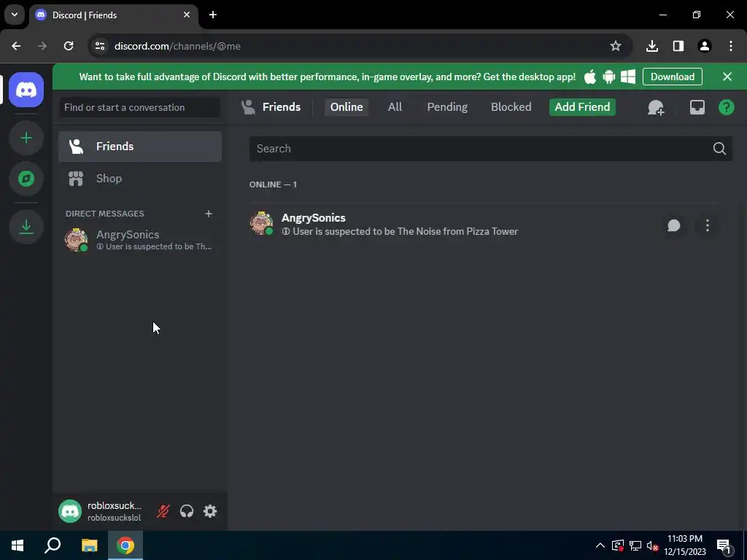Open Explore Discoverable Servers compass icon

pyautogui.click(x=26, y=179)
